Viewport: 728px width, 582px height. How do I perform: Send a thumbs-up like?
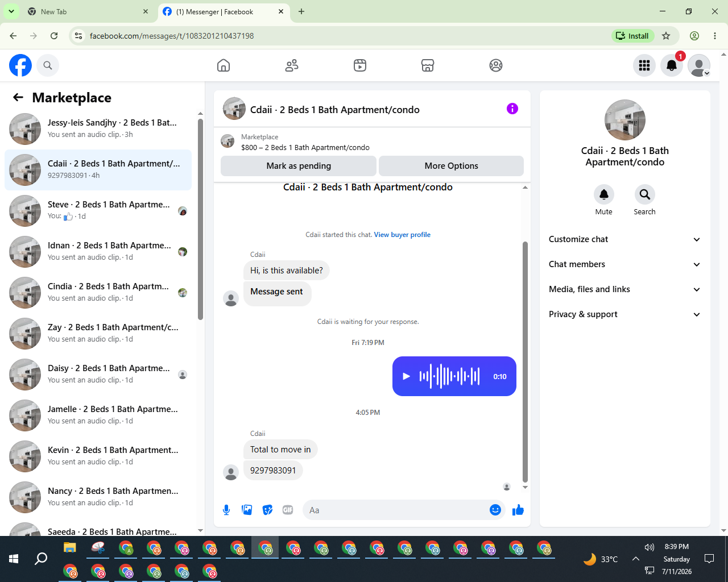518,510
